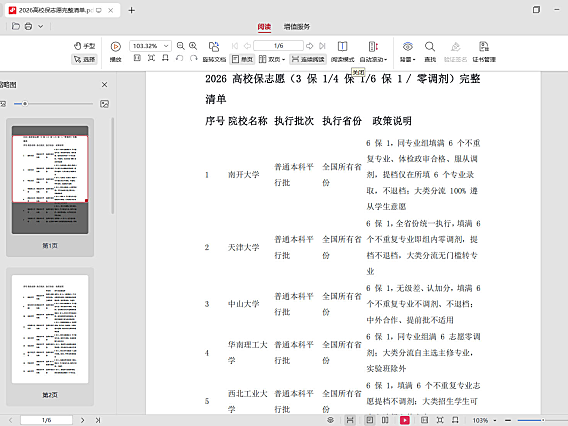Click the page number field 1/6 in toolbar

click(x=278, y=46)
